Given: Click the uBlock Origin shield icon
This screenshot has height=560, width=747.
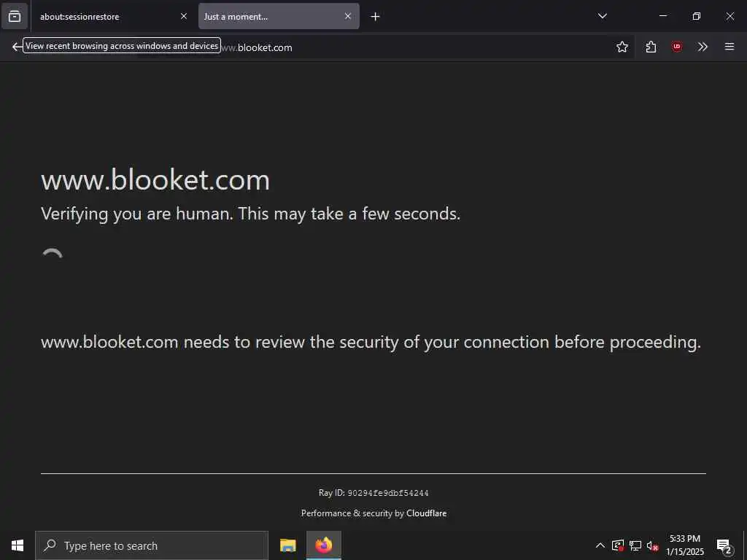Looking at the screenshot, I should pyautogui.click(x=677, y=47).
